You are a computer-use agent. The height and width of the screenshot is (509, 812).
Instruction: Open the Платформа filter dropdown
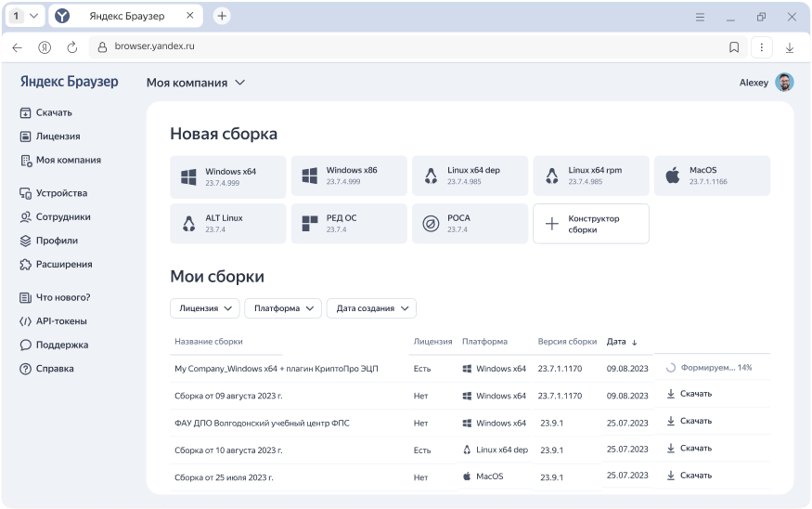(x=283, y=308)
